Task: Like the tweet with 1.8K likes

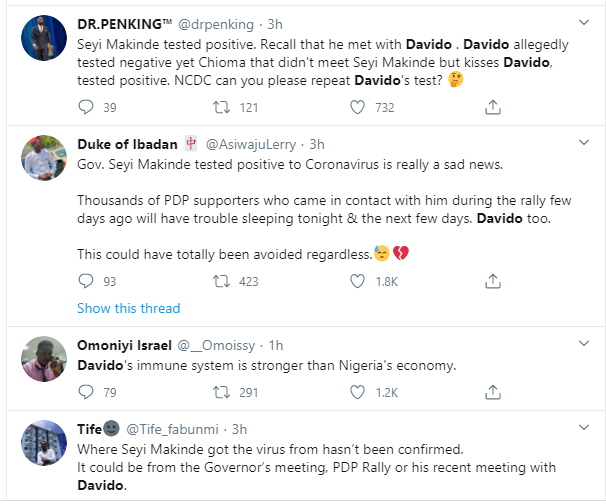Action: coord(357,281)
